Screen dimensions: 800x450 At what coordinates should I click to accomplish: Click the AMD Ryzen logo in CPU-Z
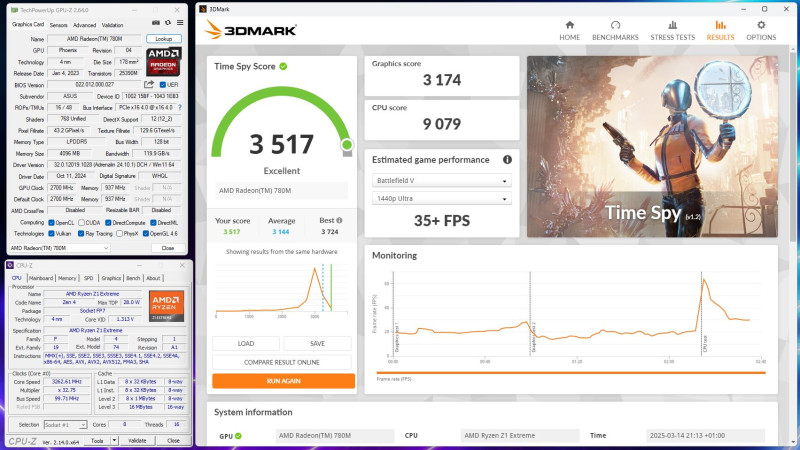point(166,306)
